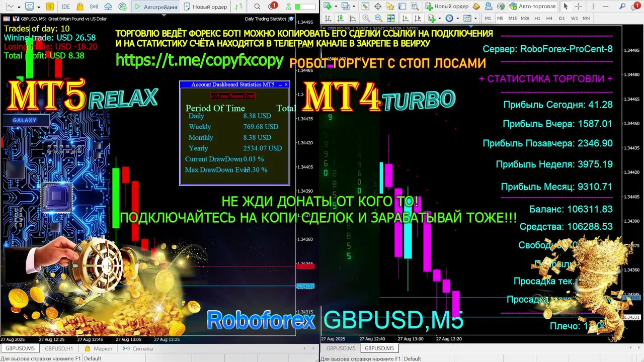Viewport: 644px width, 362px height.
Task: Switch MT4 to candlestick chart icon
Action: pyautogui.click(x=340, y=18)
